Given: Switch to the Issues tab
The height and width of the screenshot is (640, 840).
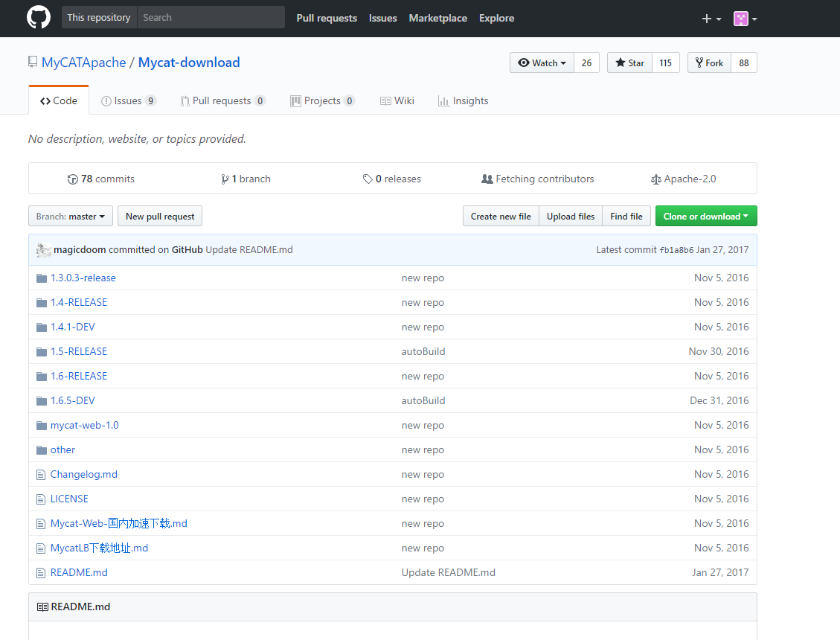Looking at the screenshot, I should [x=128, y=101].
